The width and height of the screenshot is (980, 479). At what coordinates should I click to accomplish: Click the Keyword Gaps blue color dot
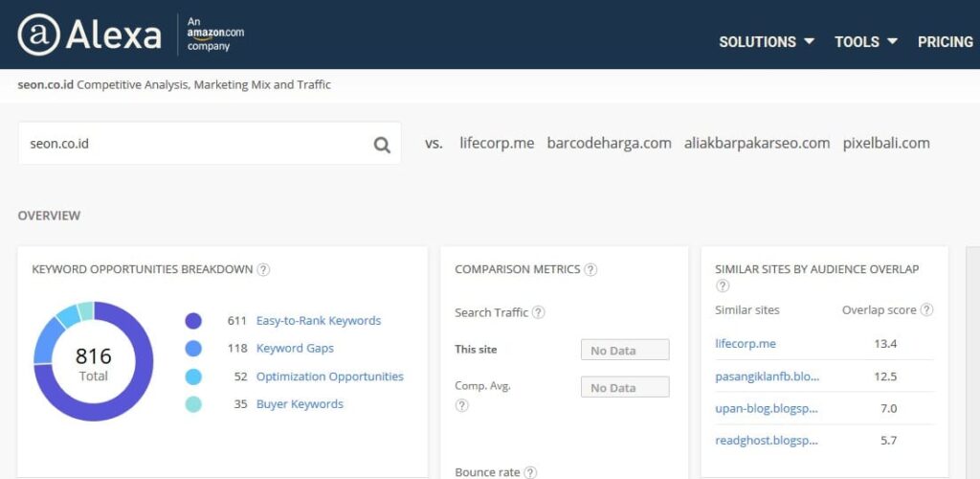click(193, 349)
